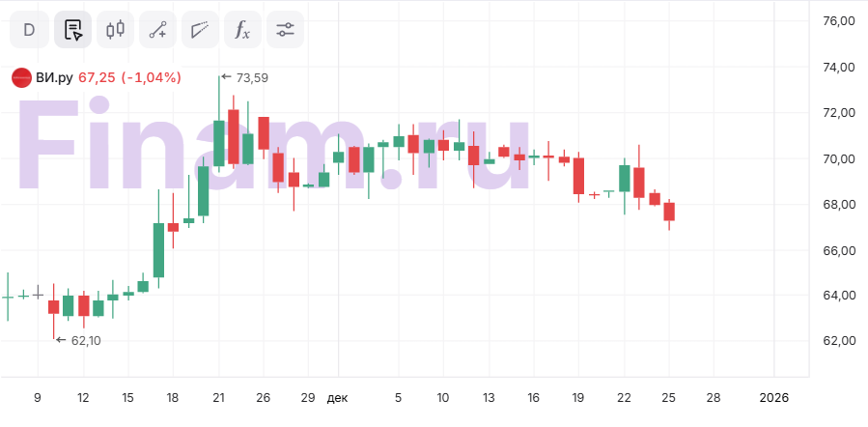Click the 62,10 low price marker

(x=85, y=340)
